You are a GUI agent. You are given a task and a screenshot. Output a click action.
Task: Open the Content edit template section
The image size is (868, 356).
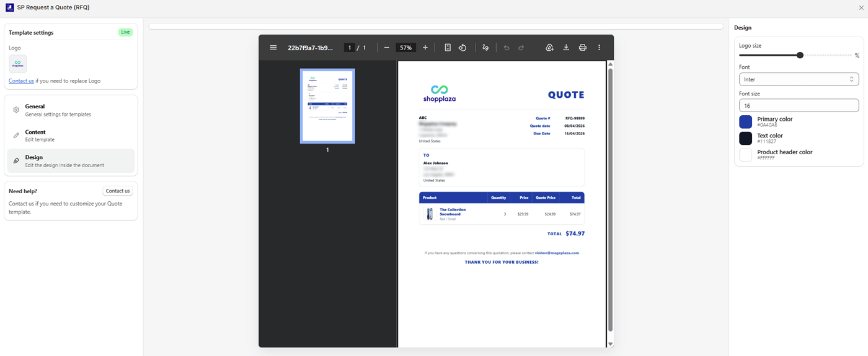tap(71, 136)
